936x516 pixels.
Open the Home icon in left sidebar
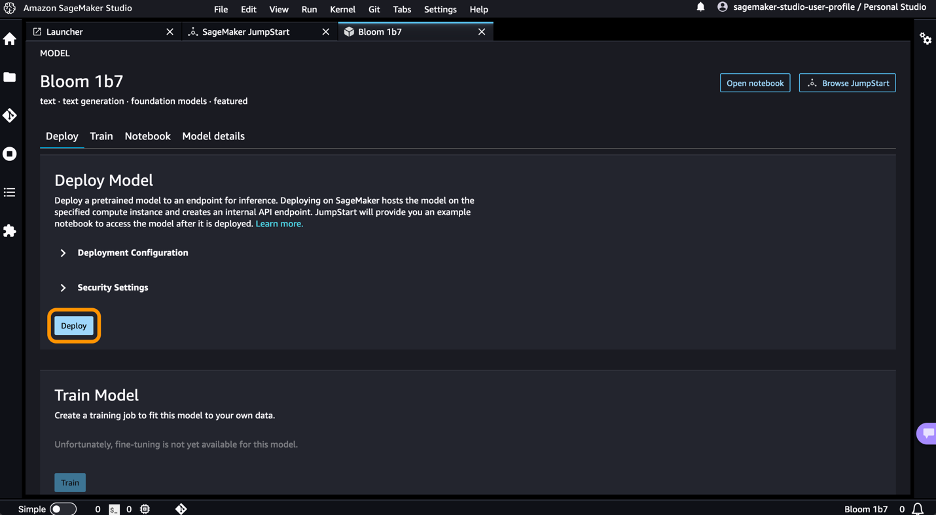click(x=10, y=39)
